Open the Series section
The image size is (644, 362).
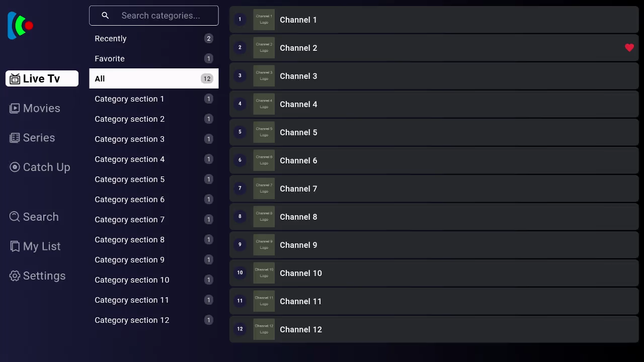[32, 138]
